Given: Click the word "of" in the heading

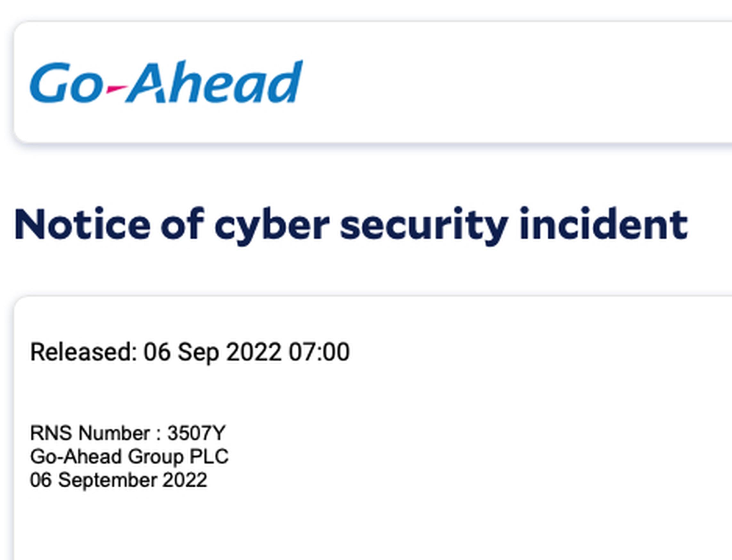Looking at the screenshot, I should 182,223.
